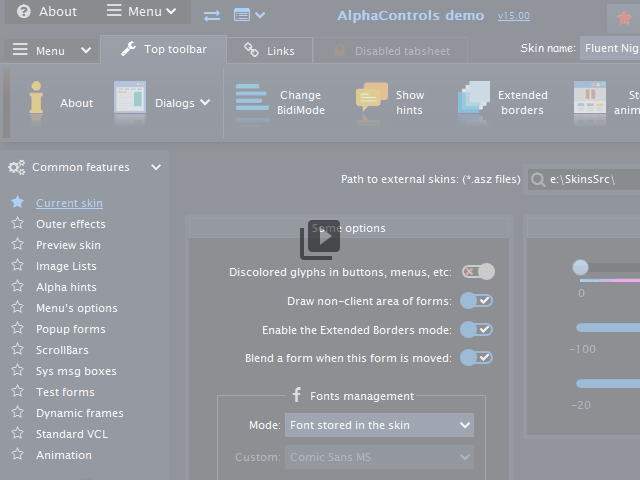Click the red star icon at top right
The image size is (640, 480).
[x=624, y=18]
